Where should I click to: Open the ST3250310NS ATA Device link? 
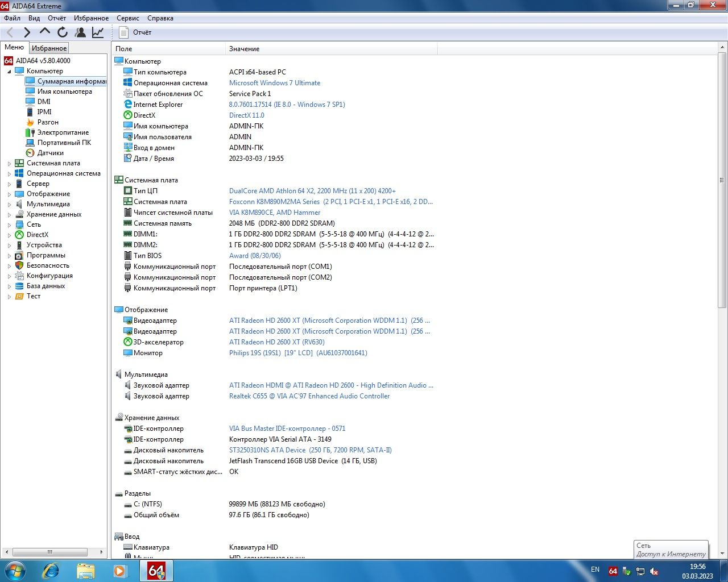pos(311,450)
